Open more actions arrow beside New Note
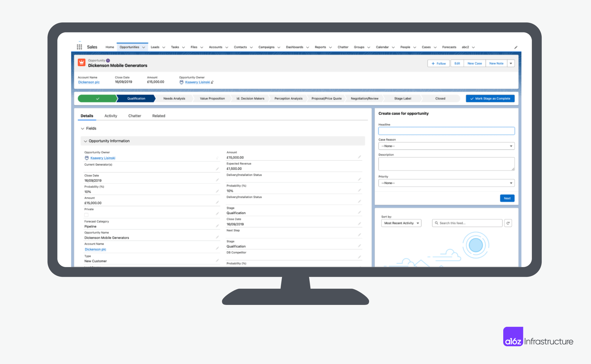The image size is (591, 364). click(x=511, y=64)
